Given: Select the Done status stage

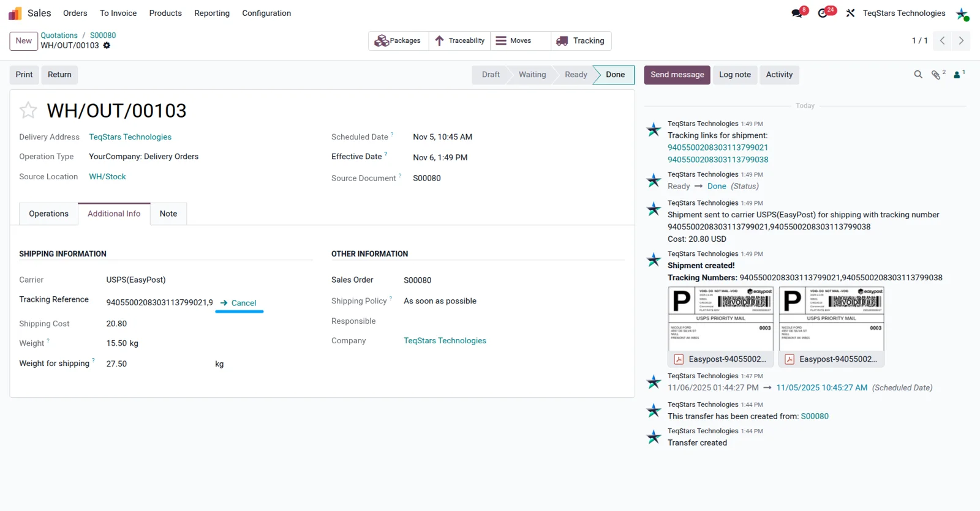Looking at the screenshot, I should coord(615,75).
